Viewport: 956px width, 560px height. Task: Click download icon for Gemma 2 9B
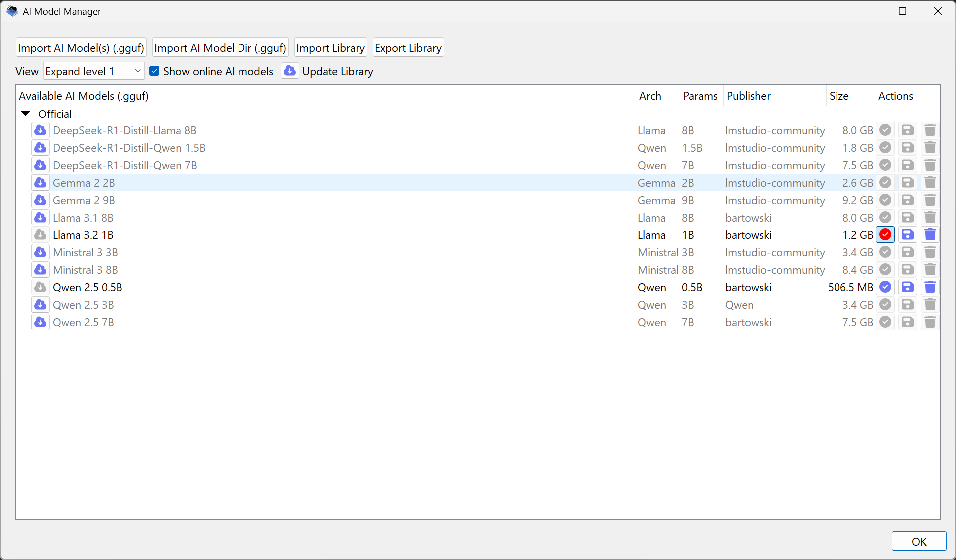pos(40,200)
